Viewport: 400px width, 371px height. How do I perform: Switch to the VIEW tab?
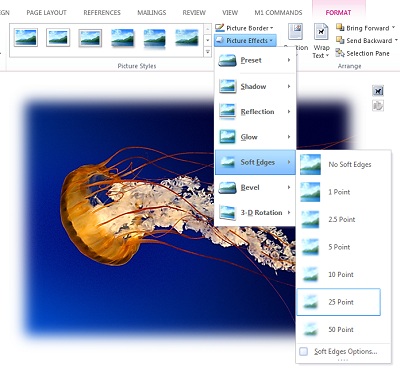230,13
